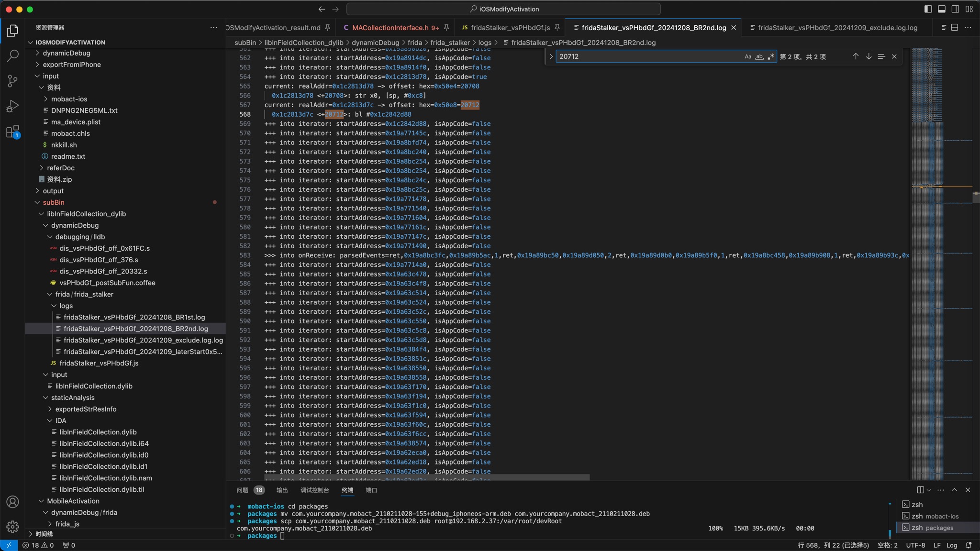This screenshot has width=980, height=551.
Task: Open Extensions view with badge
Action: pos(12,132)
